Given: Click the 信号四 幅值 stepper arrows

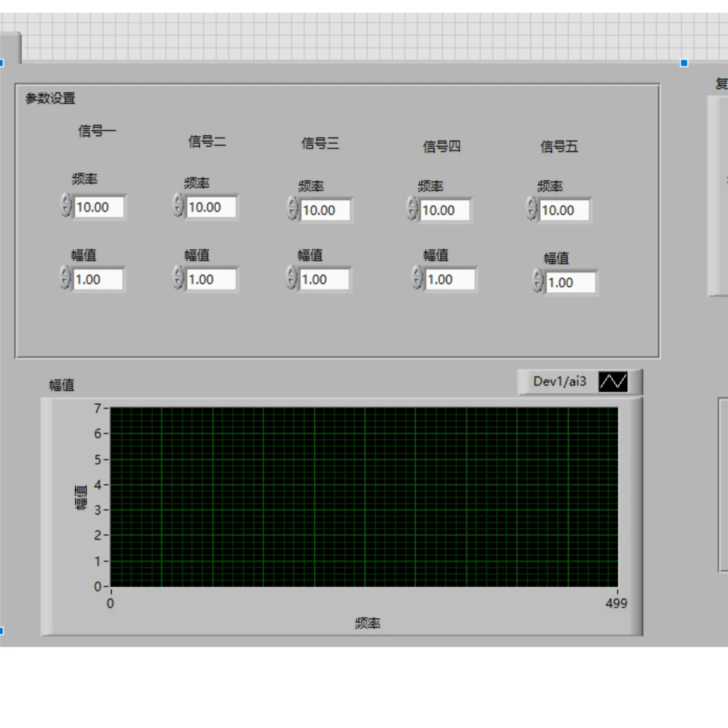Looking at the screenshot, I should [417, 277].
